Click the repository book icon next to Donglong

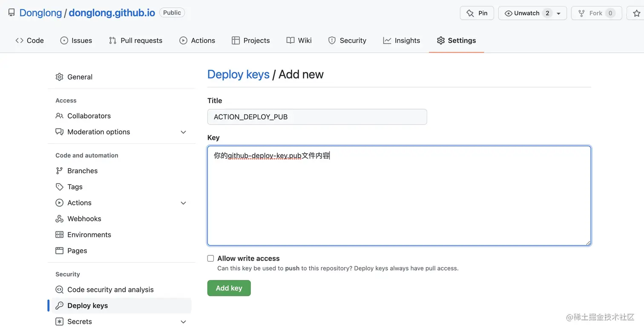(11, 12)
